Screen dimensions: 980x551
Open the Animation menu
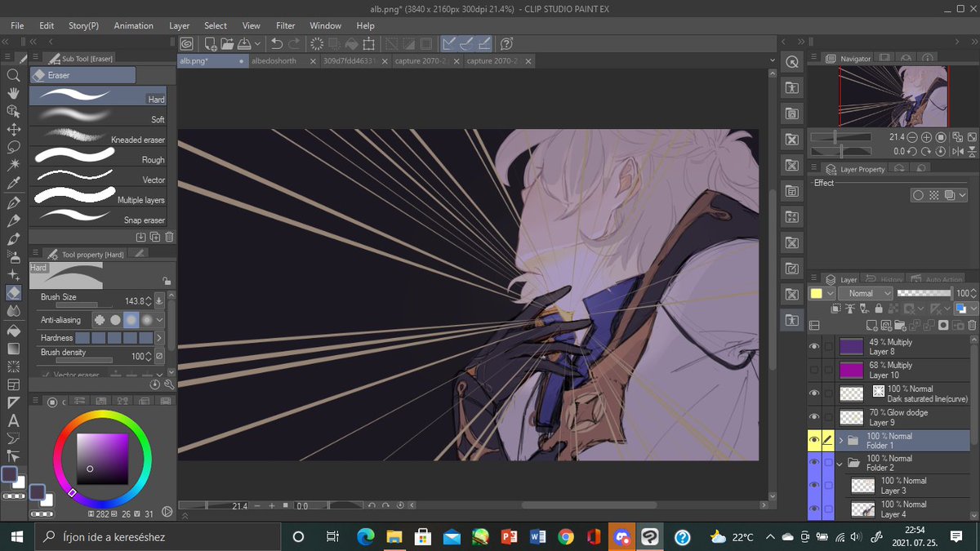[134, 26]
